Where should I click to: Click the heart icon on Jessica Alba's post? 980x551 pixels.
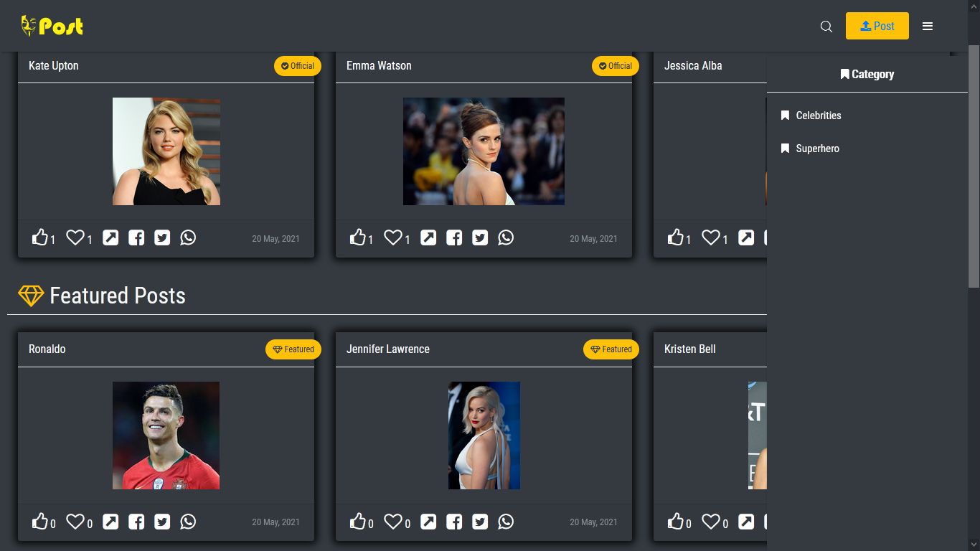click(x=711, y=237)
